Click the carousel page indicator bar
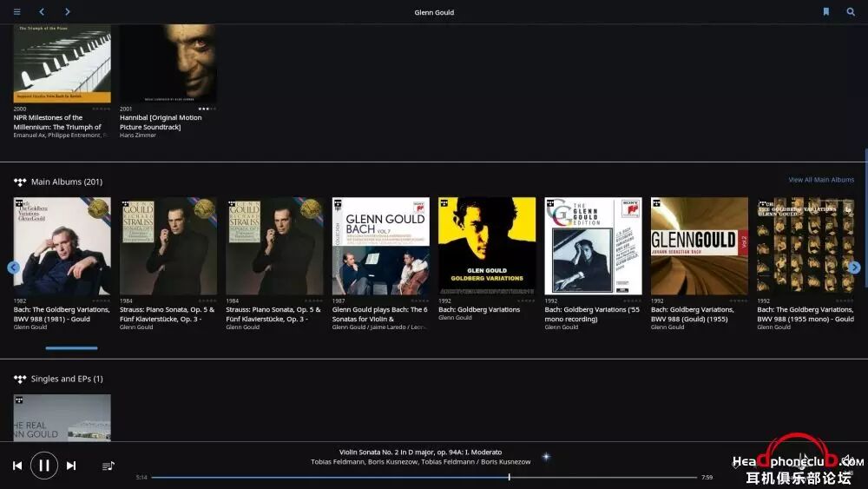Viewport: 868px width, 489px height. pos(71,348)
